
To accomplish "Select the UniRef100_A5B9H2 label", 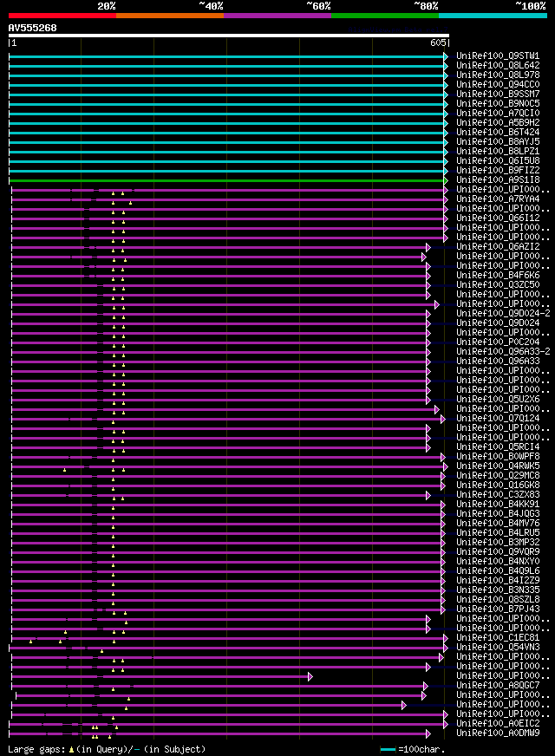I will 498,123.
